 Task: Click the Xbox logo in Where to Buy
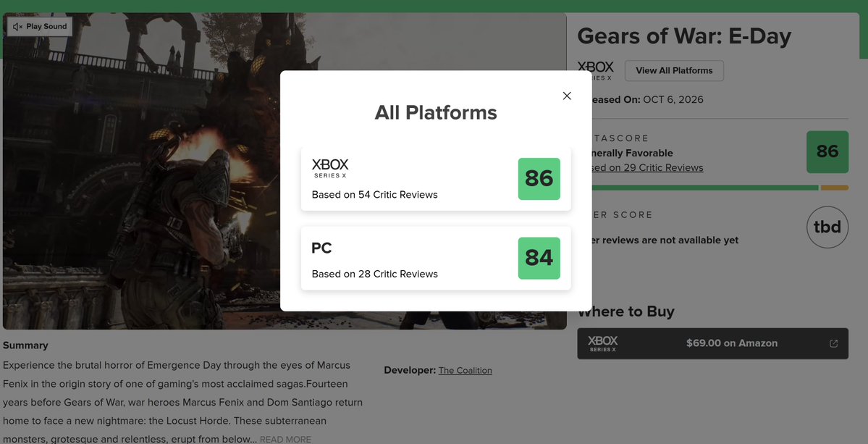pyautogui.click(x=602, y=343)
